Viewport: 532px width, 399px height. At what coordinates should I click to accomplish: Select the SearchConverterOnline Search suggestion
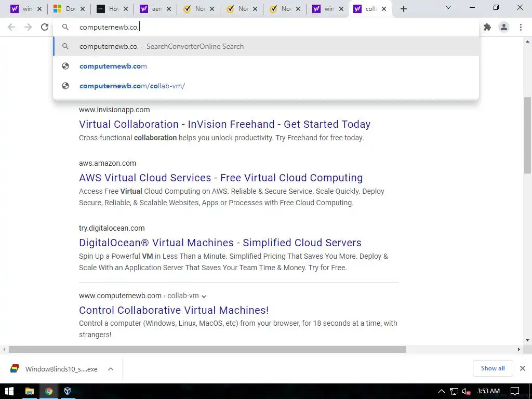pos(266,46)
